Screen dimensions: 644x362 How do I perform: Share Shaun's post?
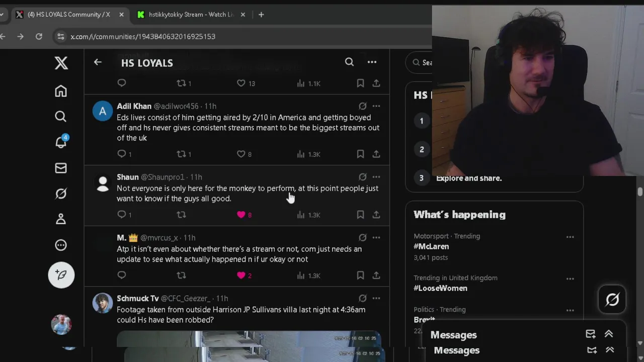(x=376, y=215)
